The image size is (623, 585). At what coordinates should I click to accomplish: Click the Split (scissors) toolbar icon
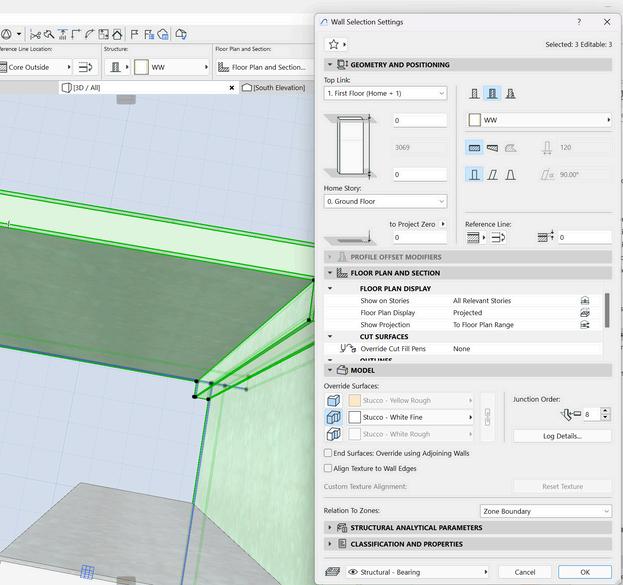pos(35,35)
